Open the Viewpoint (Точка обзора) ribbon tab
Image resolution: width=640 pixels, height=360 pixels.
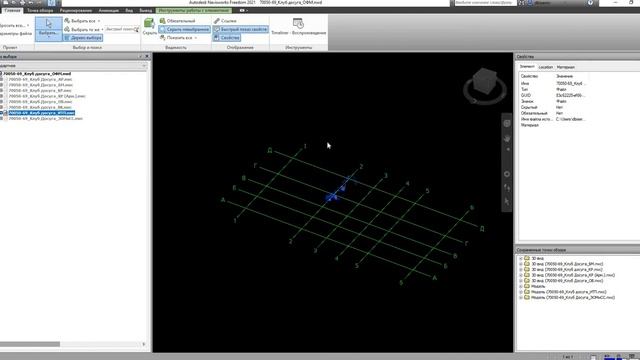40,11
